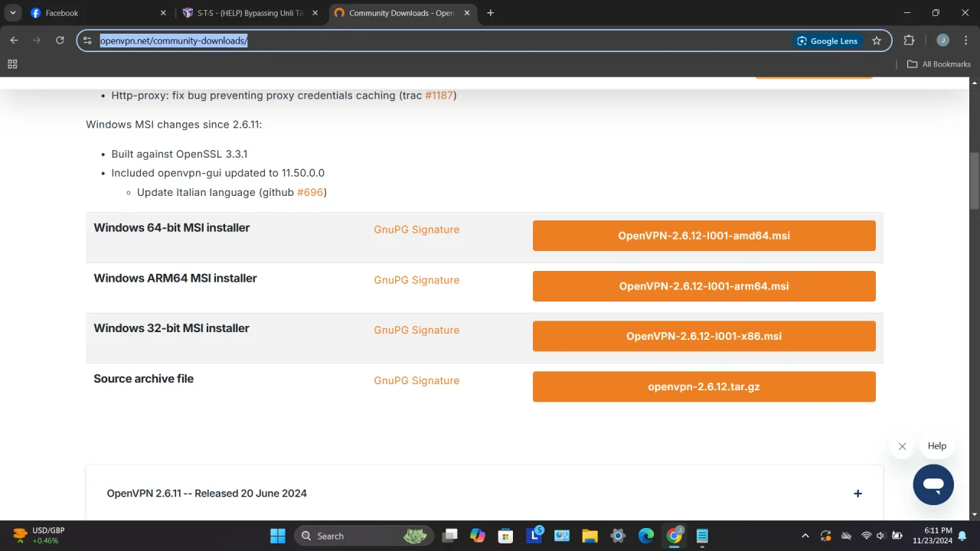Click the OneDrive cloud tray icon
This screenshot has width=980, height=551.
coord(846,536)
